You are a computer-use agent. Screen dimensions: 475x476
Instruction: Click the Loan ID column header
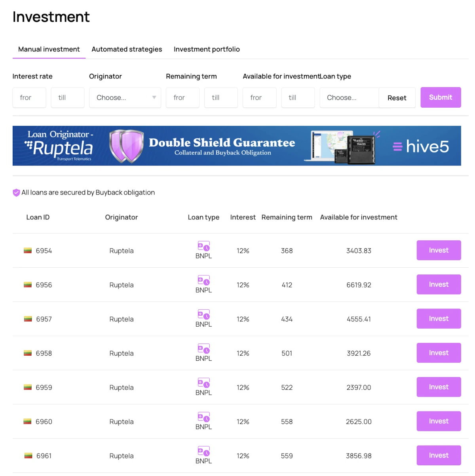tap(38, 217)
